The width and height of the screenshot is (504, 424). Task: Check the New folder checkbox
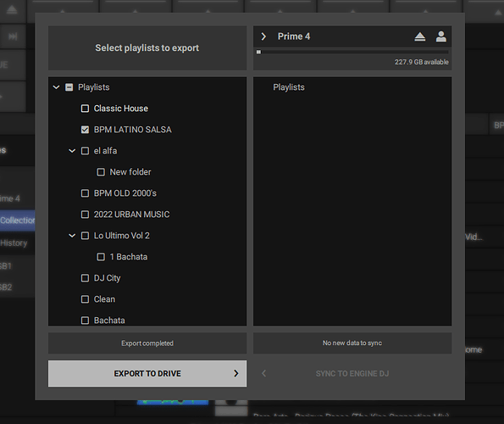[101, 172]
